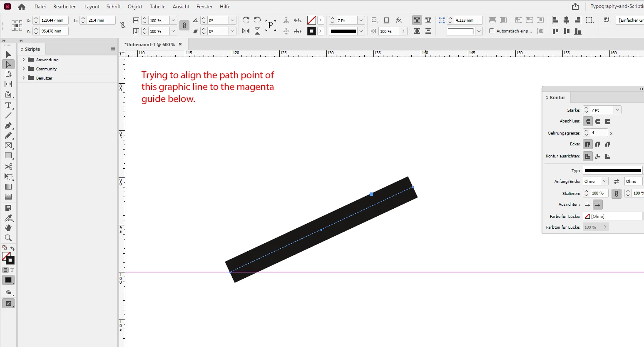Image resolution: width=644 pixels, height=347 pixels.
Task: Choose bevel join in Ecke
Action: pyautogui.click(x=608, y=144)
